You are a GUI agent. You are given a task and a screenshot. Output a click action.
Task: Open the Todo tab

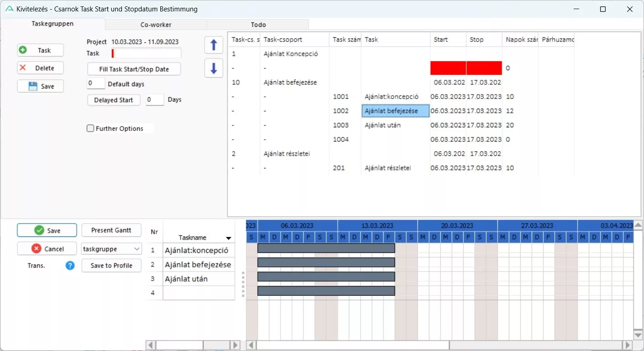click(x=258, y=25)
